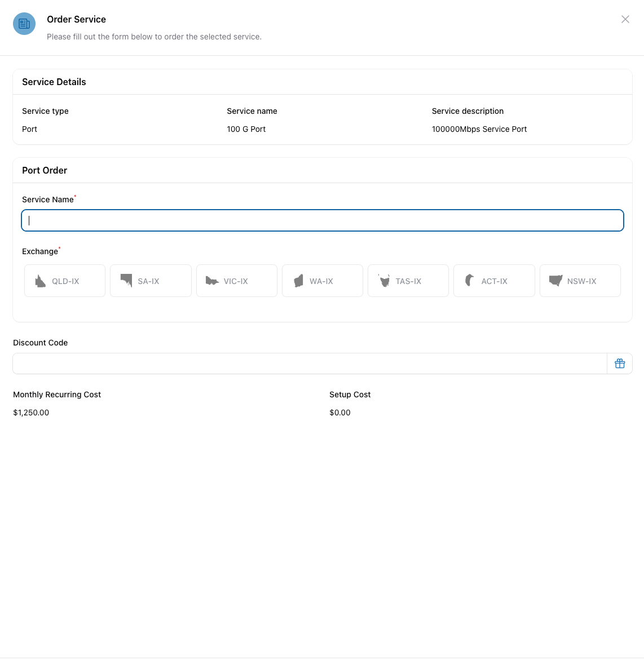Focus the Service Name text field
This screenshot has height=665, width=644.
click(x=322, y=220)
